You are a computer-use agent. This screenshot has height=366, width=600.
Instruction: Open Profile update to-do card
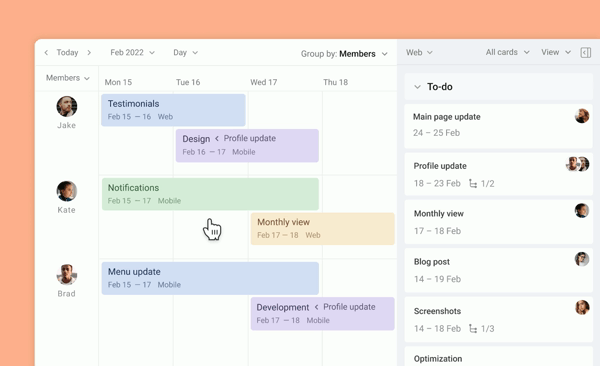click(498, 174)
